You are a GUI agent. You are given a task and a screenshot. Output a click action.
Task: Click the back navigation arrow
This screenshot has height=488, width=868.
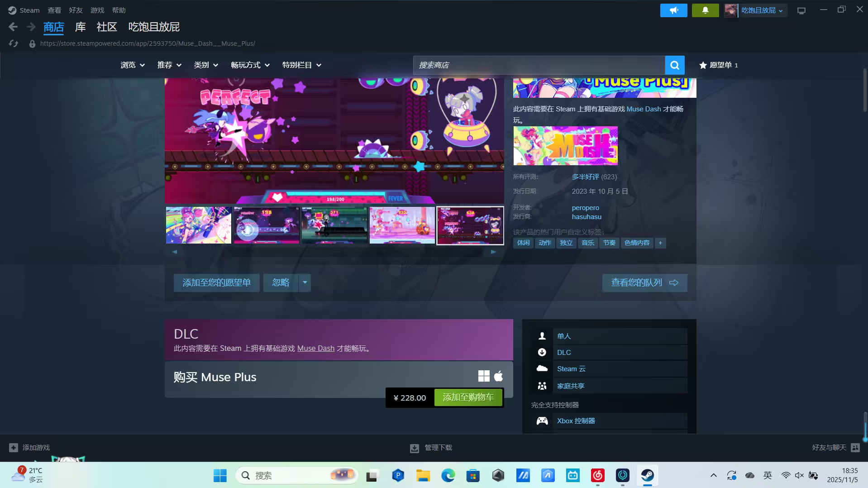click(13, 27)
